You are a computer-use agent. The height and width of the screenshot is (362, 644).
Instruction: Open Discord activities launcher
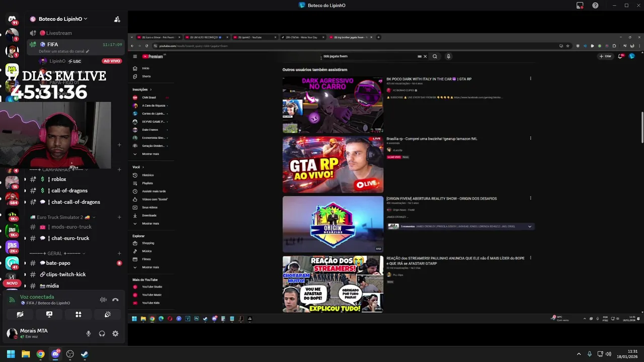(78, 314)
